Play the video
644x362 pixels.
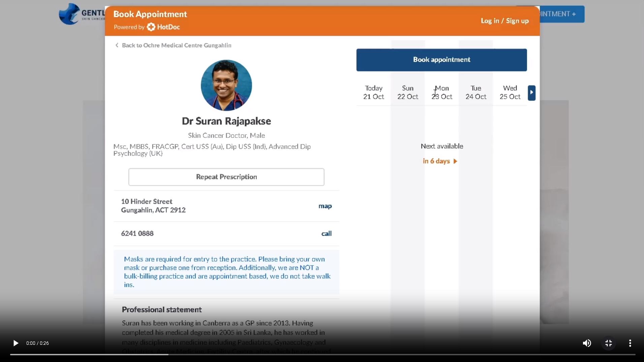[16, 343]
